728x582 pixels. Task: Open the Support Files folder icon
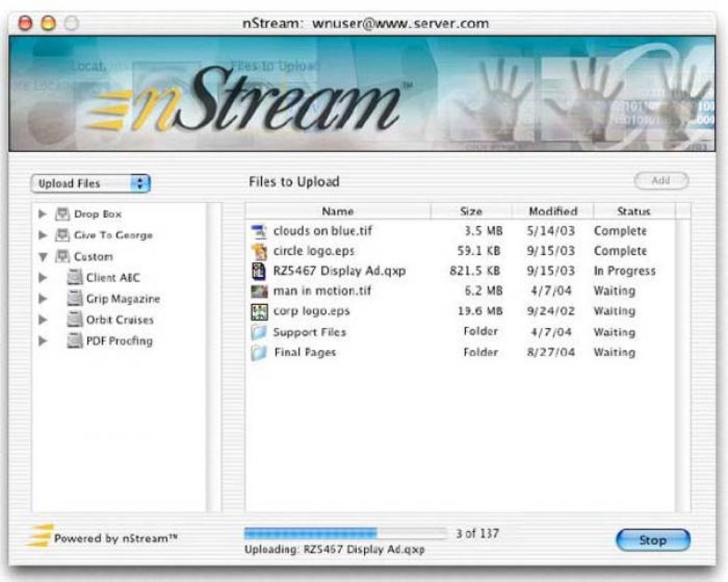click(258, 331)
